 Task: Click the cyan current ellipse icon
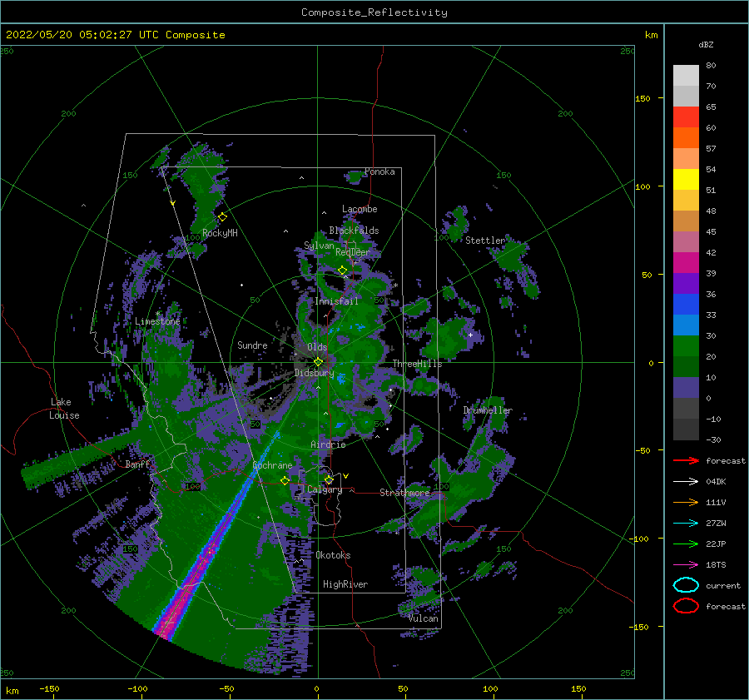(686, 585)
